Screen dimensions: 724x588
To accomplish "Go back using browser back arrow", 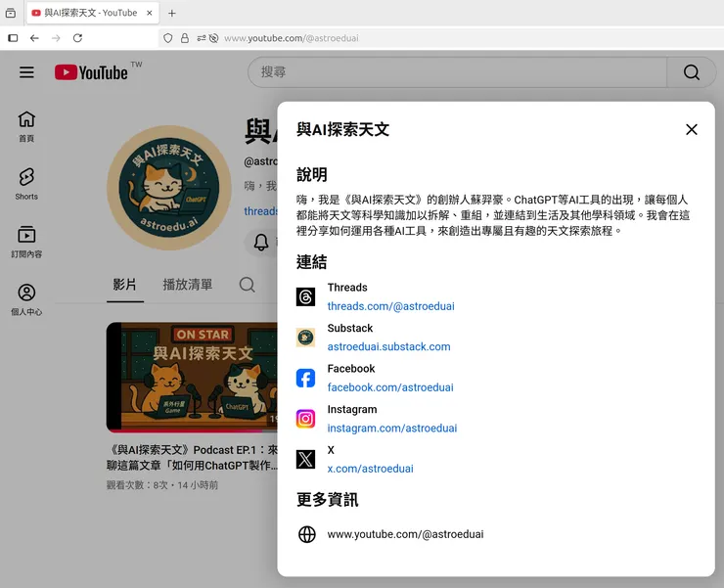I will pos(34,38).
